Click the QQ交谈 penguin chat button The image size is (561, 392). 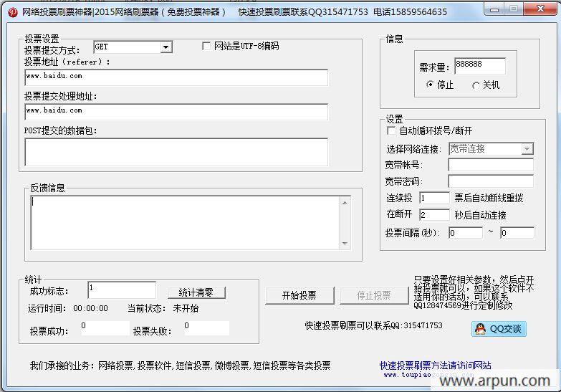pos(499,329)
